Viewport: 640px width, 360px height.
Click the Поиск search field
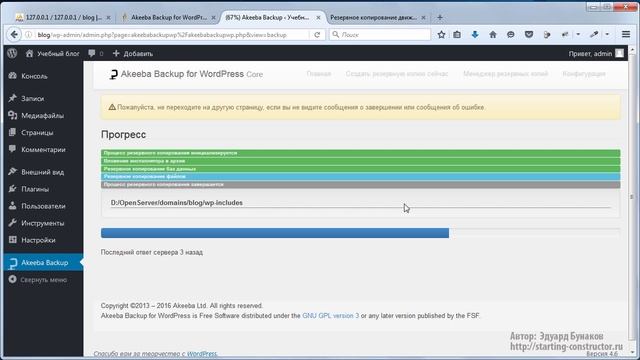(x=380, y=35)
